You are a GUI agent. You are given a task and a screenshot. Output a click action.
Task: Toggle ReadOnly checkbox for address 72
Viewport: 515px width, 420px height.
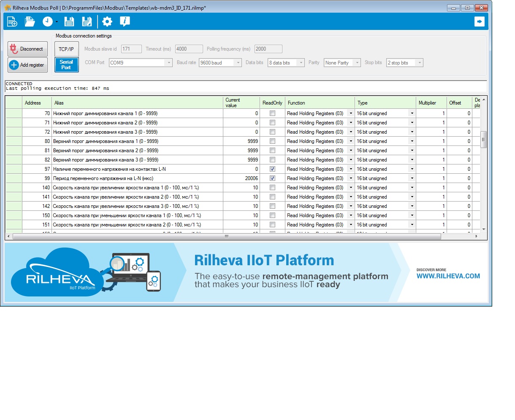click(272, 132)
